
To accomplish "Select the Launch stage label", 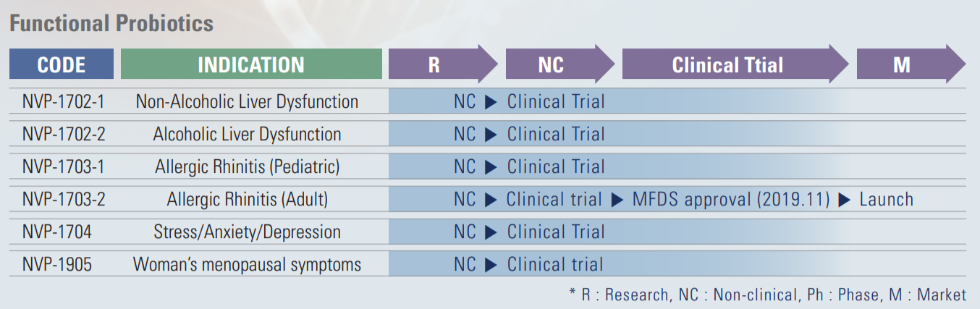I will point(886,199).
